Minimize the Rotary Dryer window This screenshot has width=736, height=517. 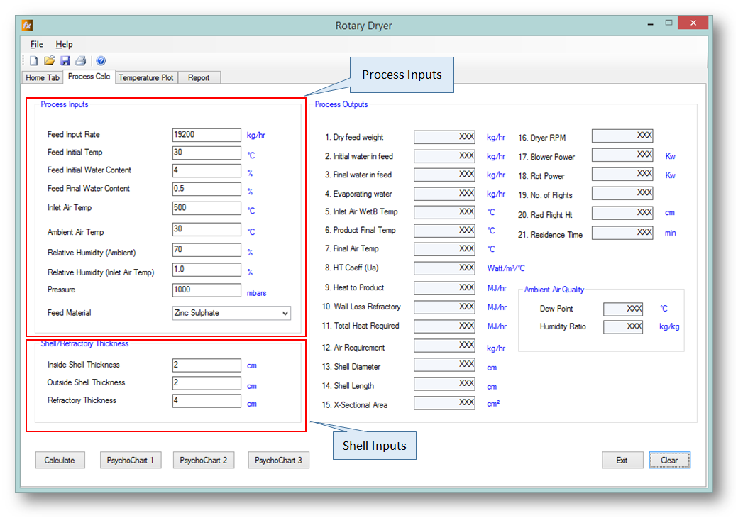tap(651, 23)
